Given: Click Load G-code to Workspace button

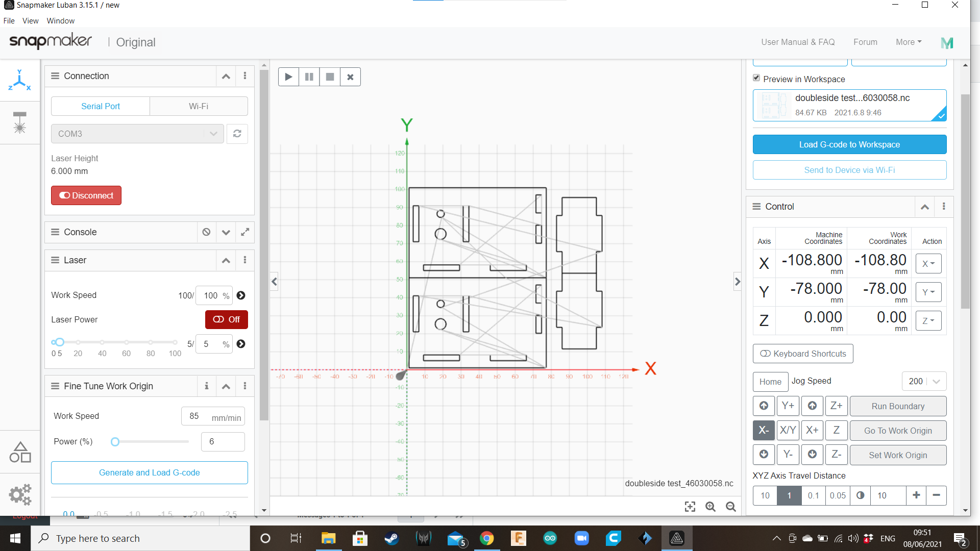Looking at the screenshot, I should click(849, 144).
